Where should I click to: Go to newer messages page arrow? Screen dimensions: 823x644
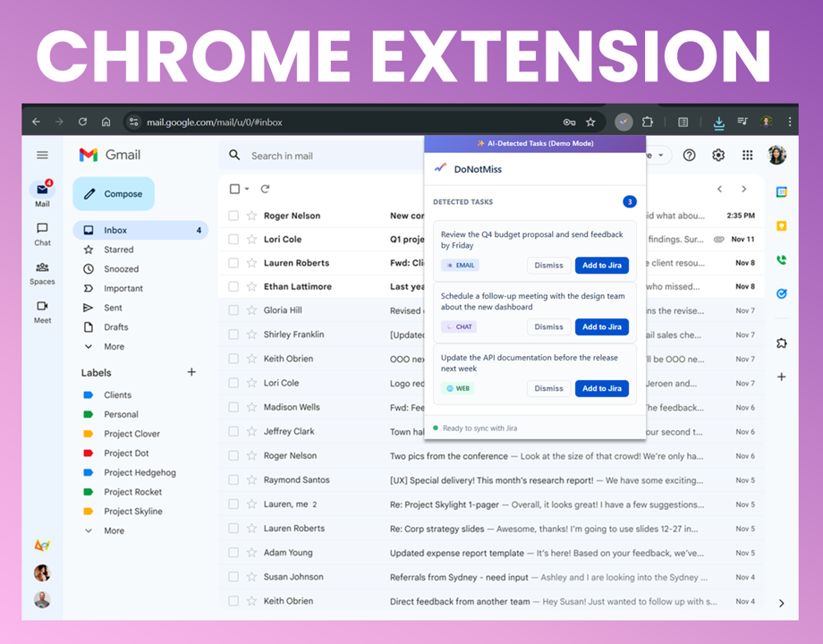[719, 189]
